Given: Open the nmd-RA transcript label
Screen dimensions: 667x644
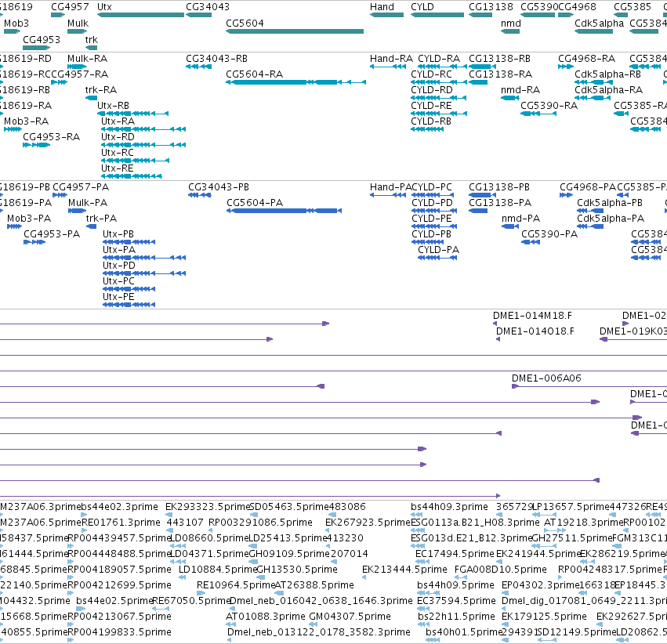Looking at the screenshot, I should tap(520, 89).
